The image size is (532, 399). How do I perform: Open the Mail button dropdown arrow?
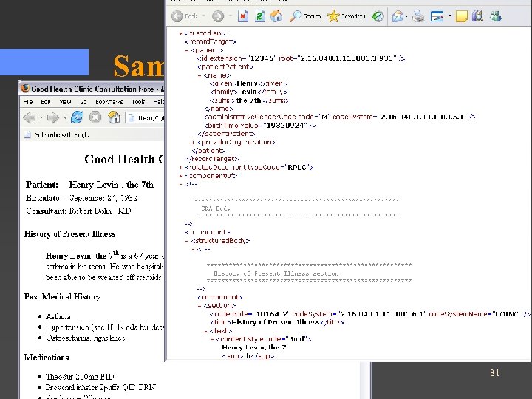tap(406, 16)
